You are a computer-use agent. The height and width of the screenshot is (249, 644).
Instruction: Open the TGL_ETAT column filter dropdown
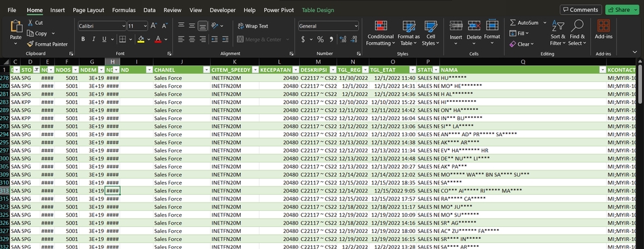click(x=412, y=70)
